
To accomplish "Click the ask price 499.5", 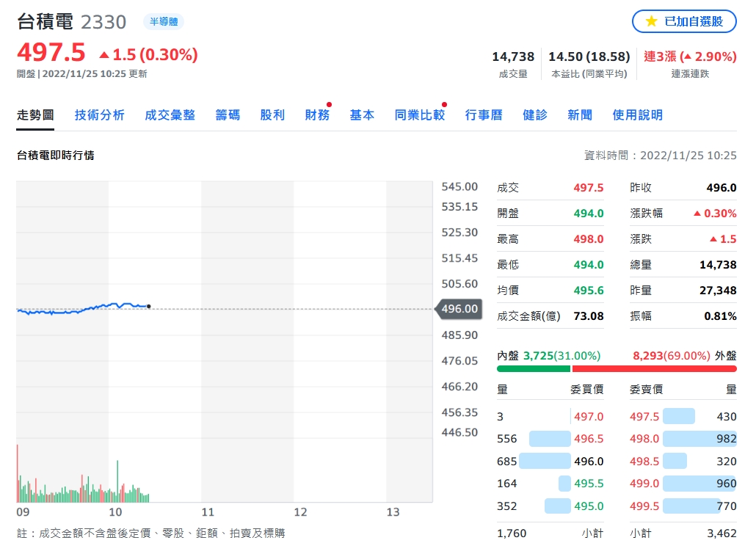I will tap(644, 506).
